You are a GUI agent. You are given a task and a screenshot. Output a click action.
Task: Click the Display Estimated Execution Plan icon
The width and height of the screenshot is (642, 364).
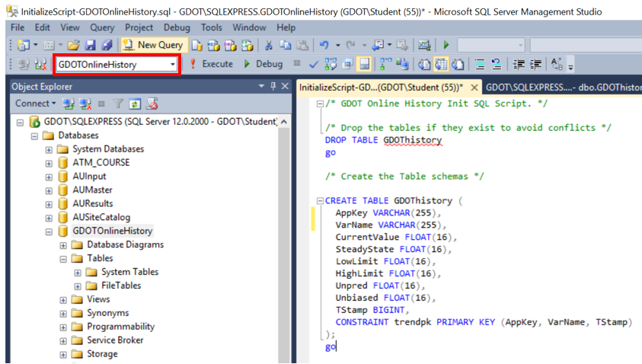[331, 64]
